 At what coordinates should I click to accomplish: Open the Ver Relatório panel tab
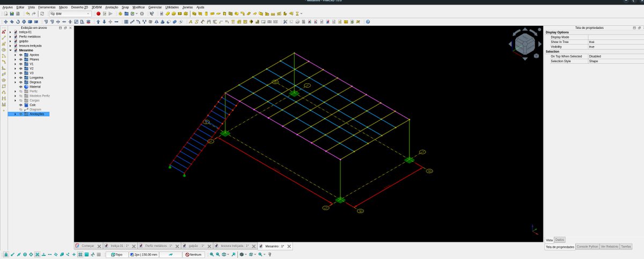tap(609, 246)
